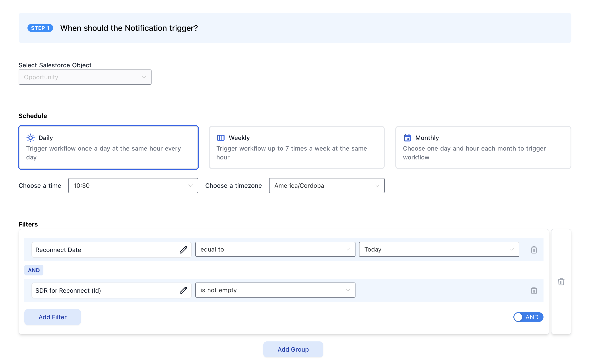Viewport: 594px width, 364px height.
Task: Expand the 'is not empty' operator dropdown
Action: point(275,290)
